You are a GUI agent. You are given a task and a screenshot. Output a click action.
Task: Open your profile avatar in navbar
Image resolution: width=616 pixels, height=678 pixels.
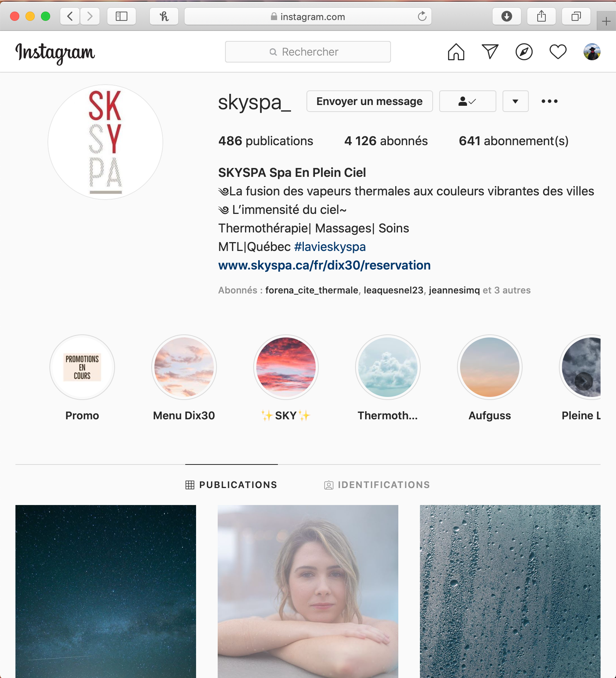592,52
